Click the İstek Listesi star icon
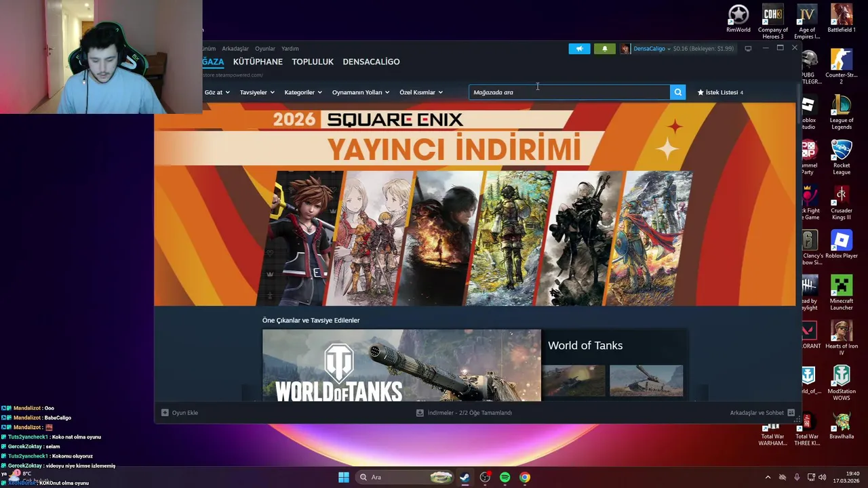Screen dimensions: 868x488 [x=701, y=92]
